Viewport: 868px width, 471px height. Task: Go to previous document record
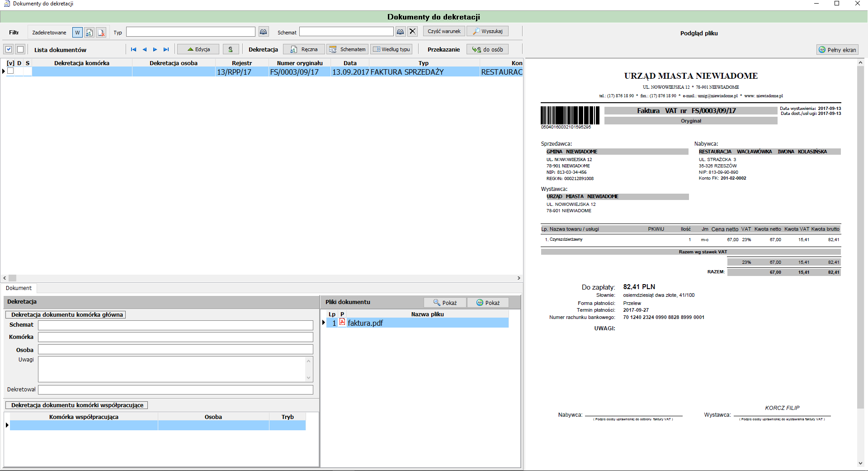pos(145,49)
